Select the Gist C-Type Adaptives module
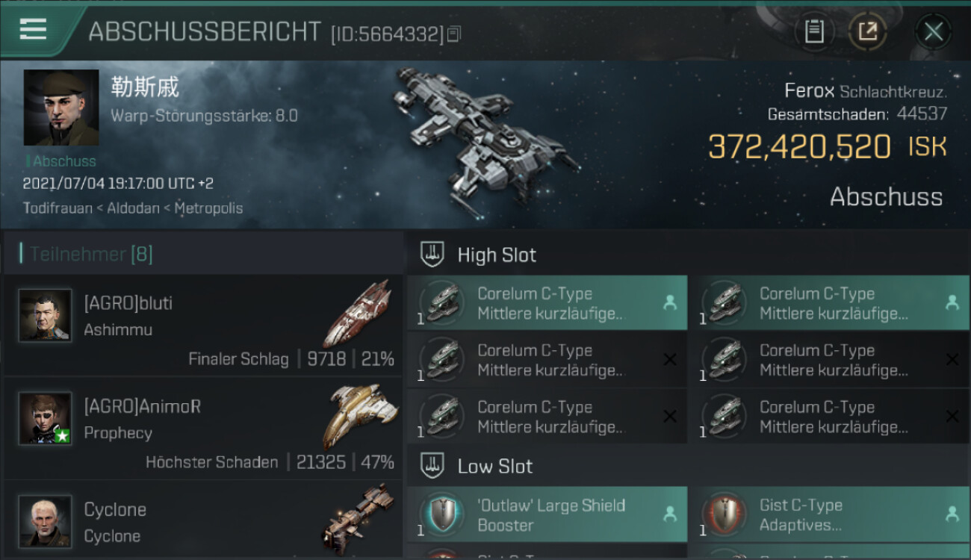971x560 pixels. click(829, 514)
